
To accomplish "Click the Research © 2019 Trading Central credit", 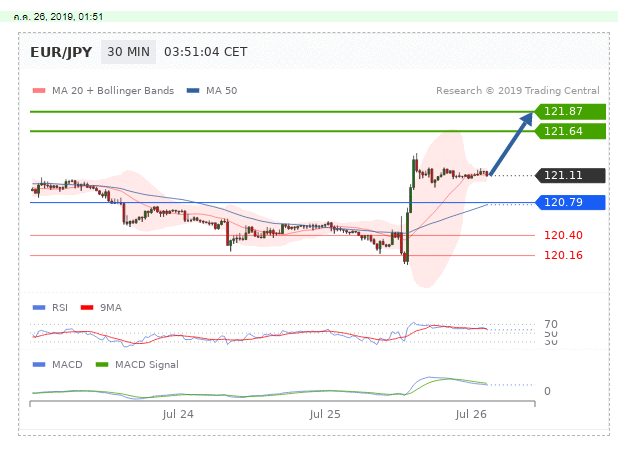I will 517,91.
